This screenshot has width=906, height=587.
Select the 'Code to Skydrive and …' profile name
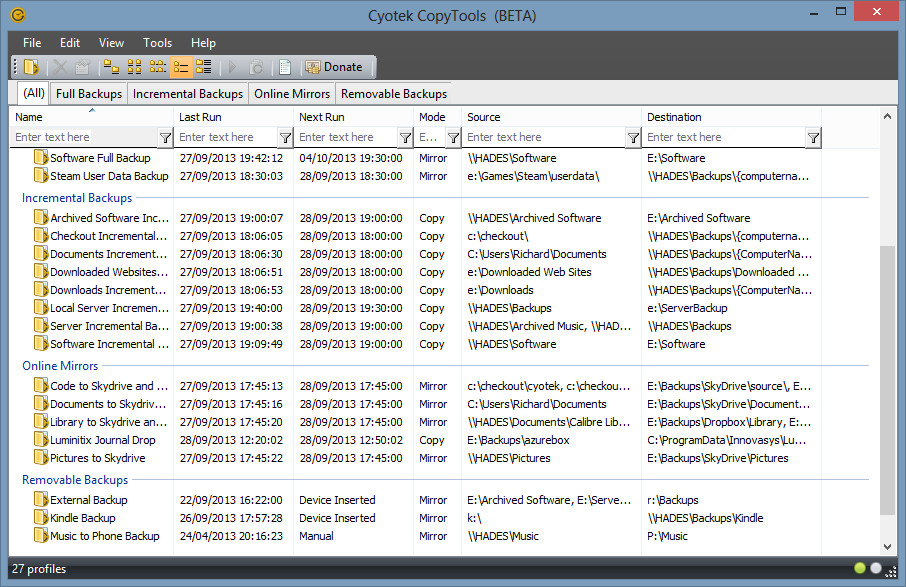pos(109,386)
